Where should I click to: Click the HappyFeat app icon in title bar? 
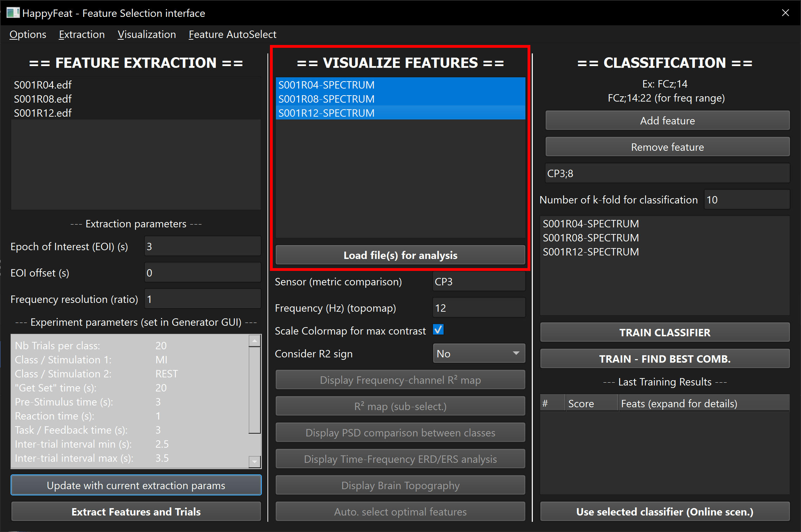pos(13,13)
